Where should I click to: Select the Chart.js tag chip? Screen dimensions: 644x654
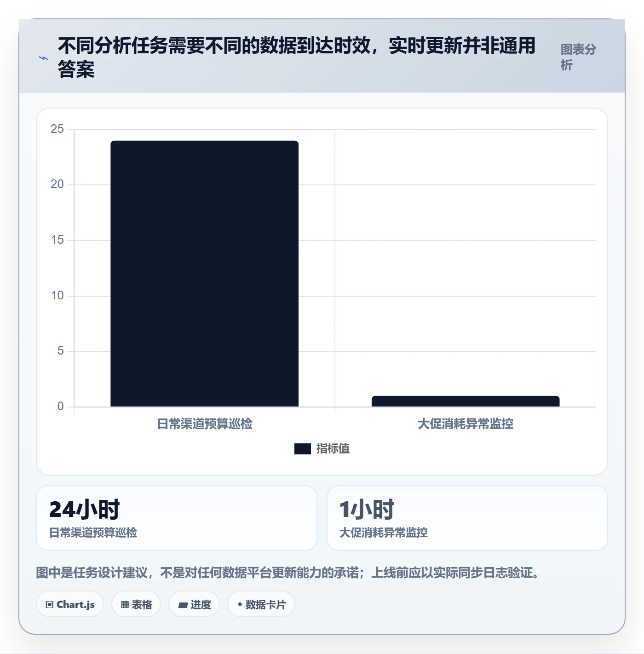point(70,604)
